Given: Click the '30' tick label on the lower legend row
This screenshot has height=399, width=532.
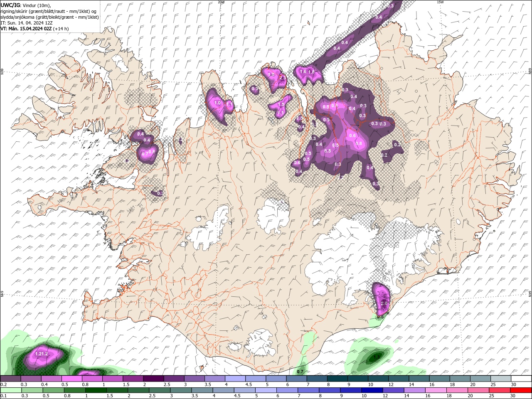Looking at the screenshot, I should tap(513, 396).
